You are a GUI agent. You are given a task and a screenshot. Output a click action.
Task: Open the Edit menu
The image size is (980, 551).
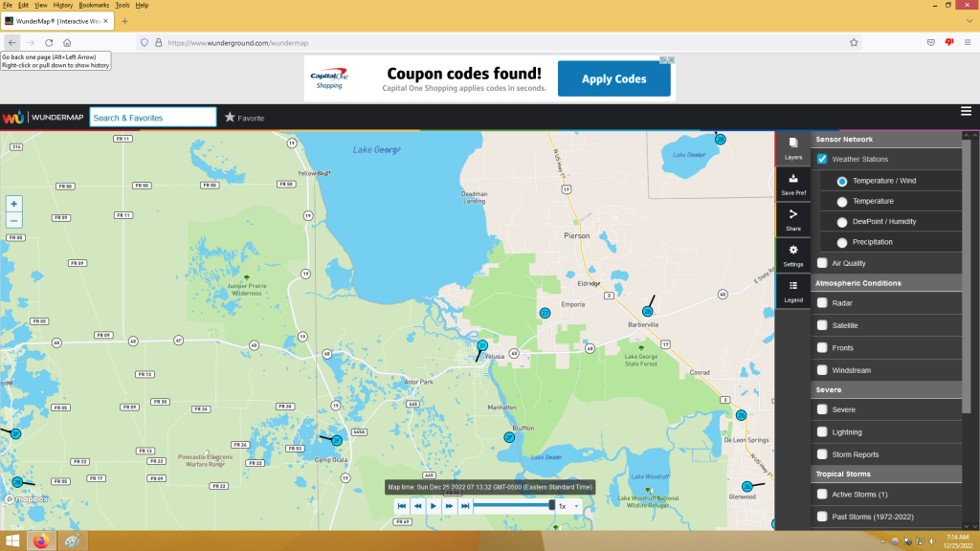point(23,5)
